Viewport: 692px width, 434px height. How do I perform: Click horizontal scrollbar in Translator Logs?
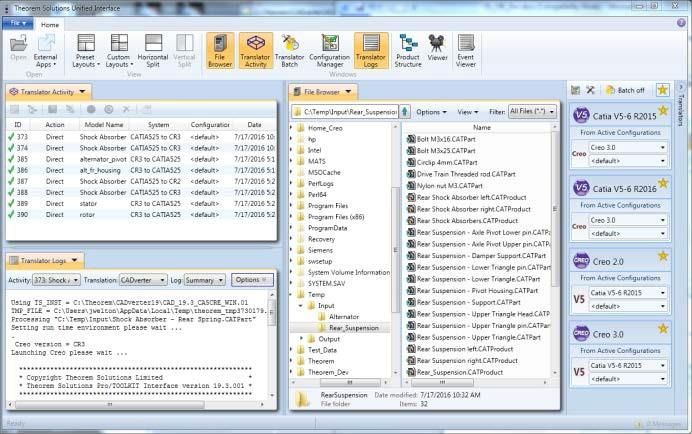[x=110, y=404]
